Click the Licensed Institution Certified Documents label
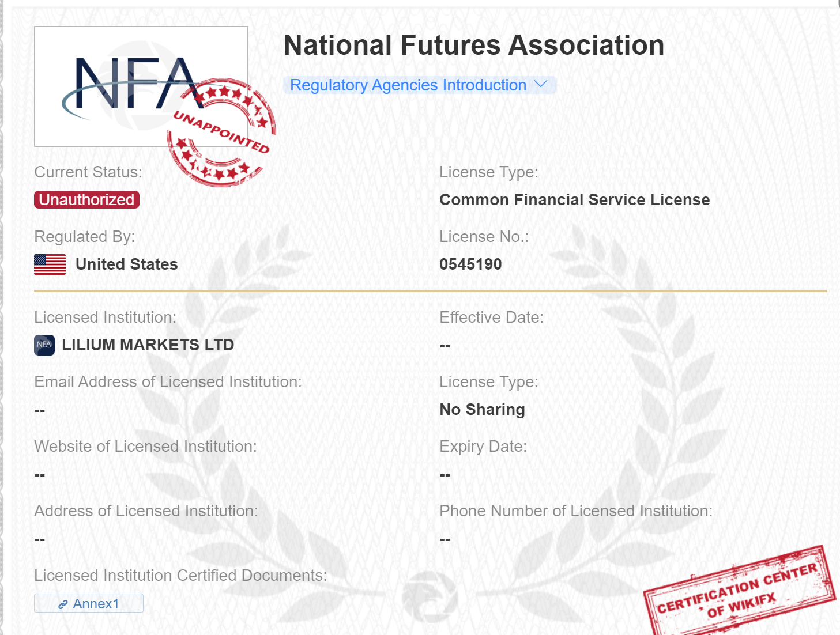This screenshot has width=840, height=635. pyautogui.click(x=180, y=575)
